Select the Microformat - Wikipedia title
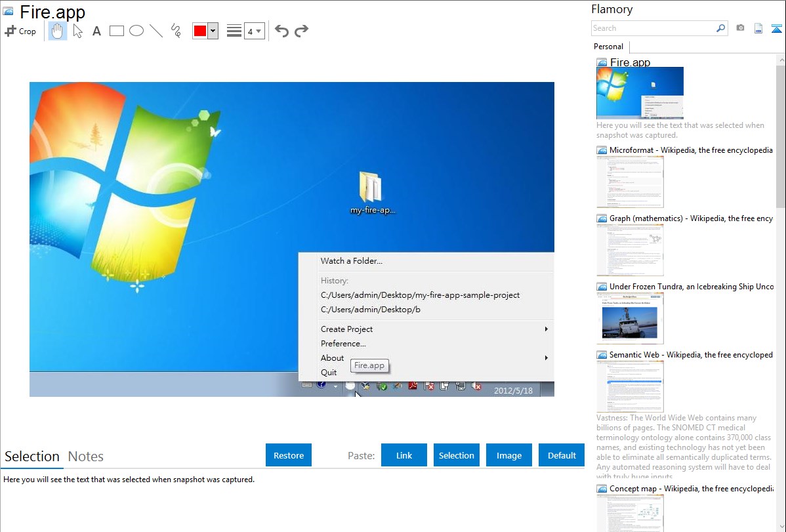Viewport: 786px width, 532px height. [x=691, y=150]
